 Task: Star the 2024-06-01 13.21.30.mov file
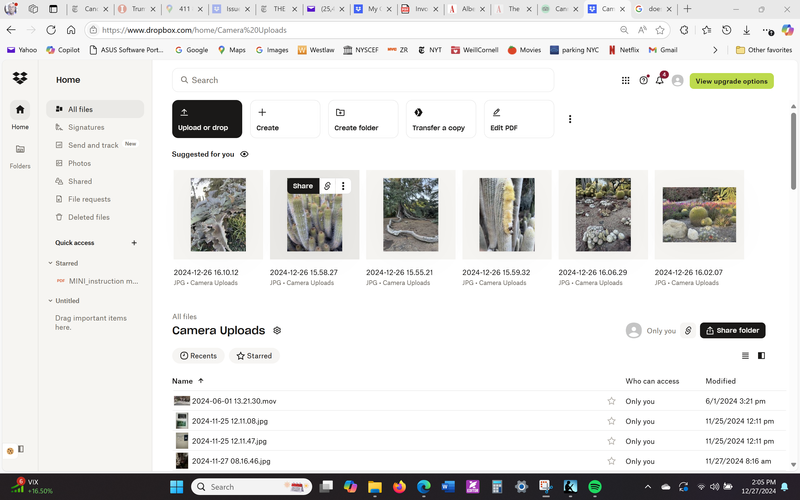[x=611, y=401]
